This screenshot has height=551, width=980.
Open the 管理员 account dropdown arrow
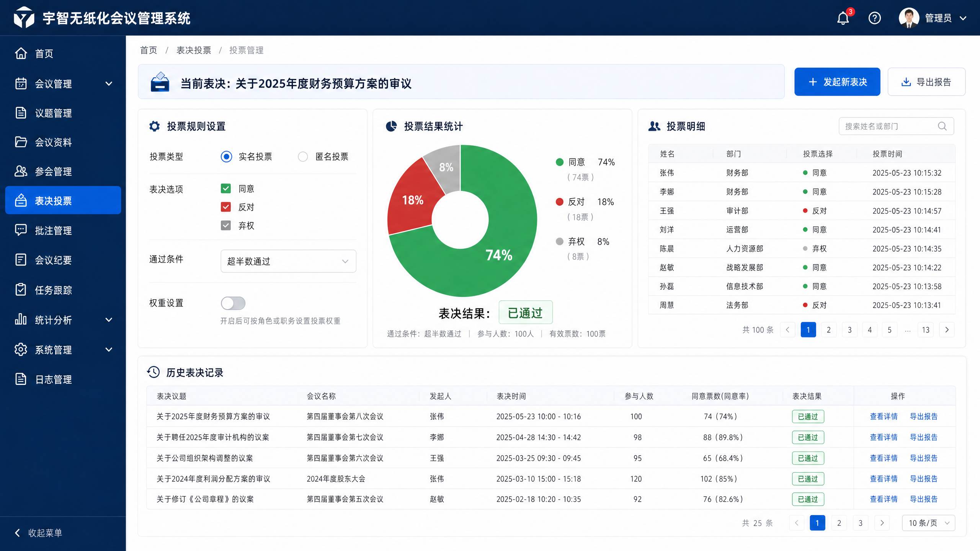(x=963, y=18)
